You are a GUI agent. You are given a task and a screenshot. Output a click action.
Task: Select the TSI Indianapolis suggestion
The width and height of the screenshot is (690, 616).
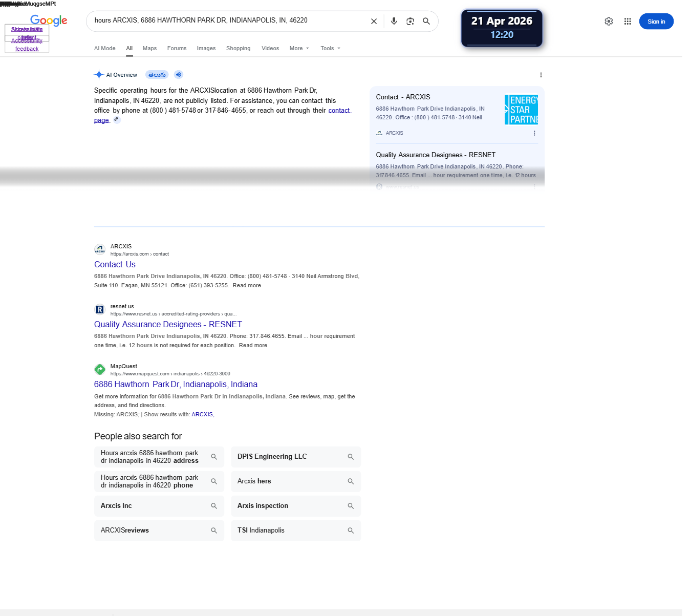[x=296, y=530]
